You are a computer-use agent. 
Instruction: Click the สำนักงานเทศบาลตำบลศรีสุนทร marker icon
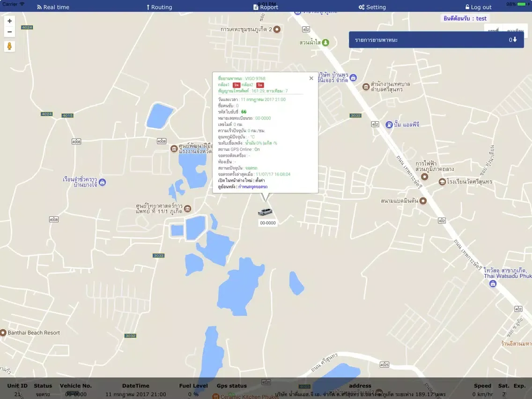coord(366,87)
